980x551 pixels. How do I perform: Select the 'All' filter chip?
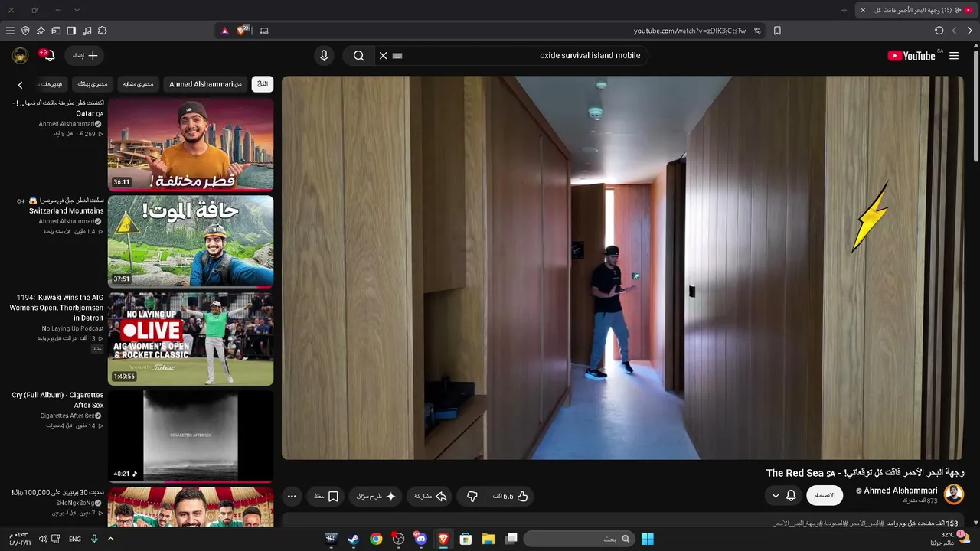click(x=263, y=84)
